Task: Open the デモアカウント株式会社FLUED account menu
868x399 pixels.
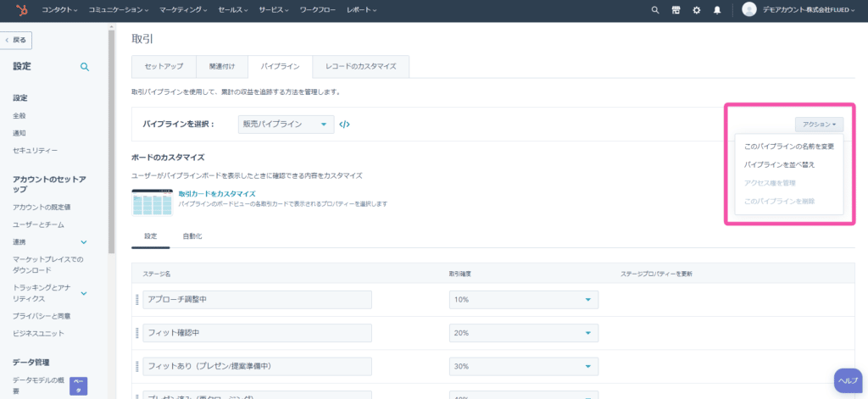Action: coord(808,10)
